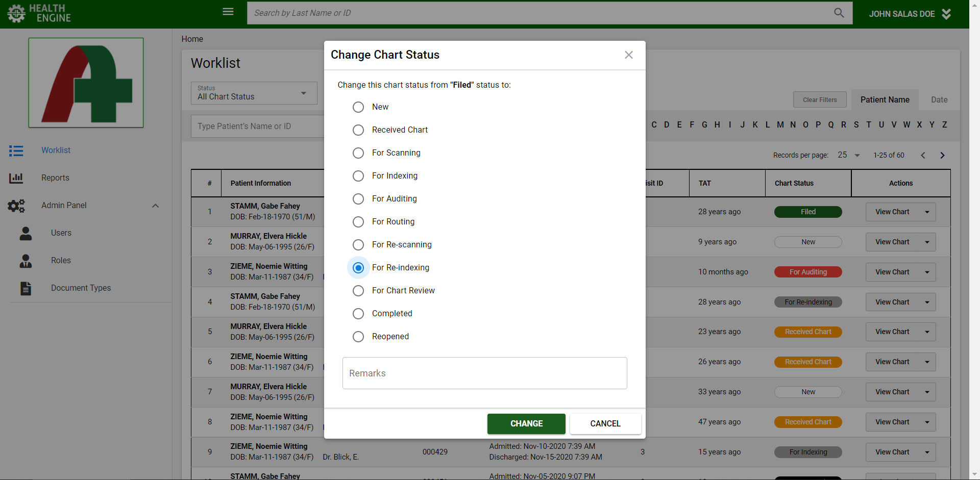Select For Auditing radio button
The image size is (980, 480).
[x=358, y=199]
